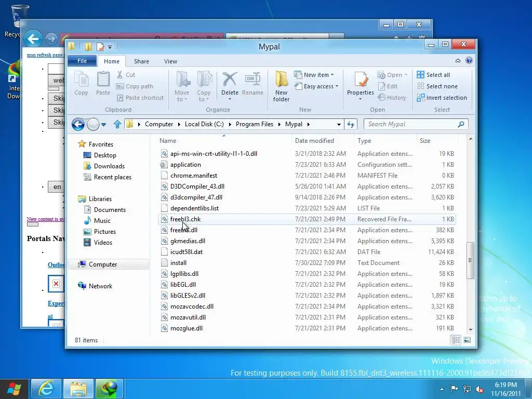Switch to the View ribbon tab
Image resolution: width=532 pixels, height=399 pixels.
[x=170, y=61]
